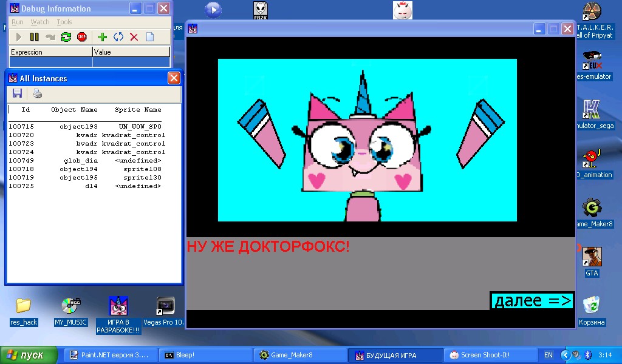Click the game window's title bar icon
This screenshot has height=364, width=622.
pyautogui.click(x=193, y=29)
